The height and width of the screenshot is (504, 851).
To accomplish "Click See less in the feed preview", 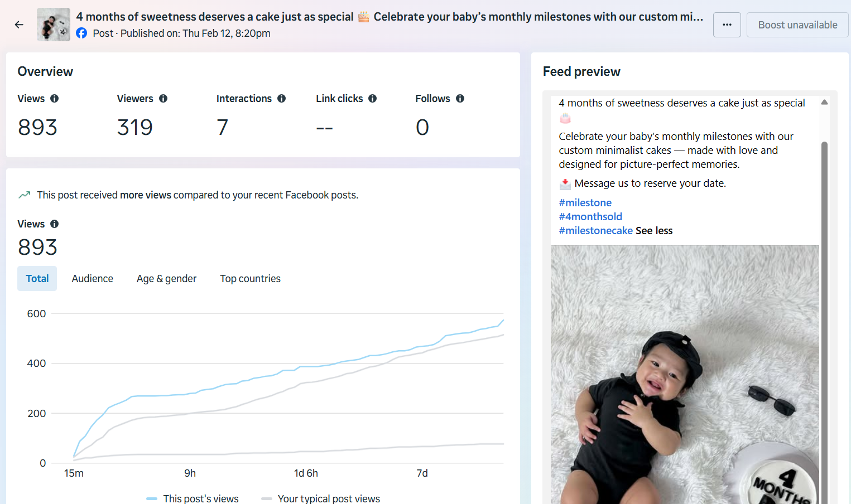I will (654, 231).
